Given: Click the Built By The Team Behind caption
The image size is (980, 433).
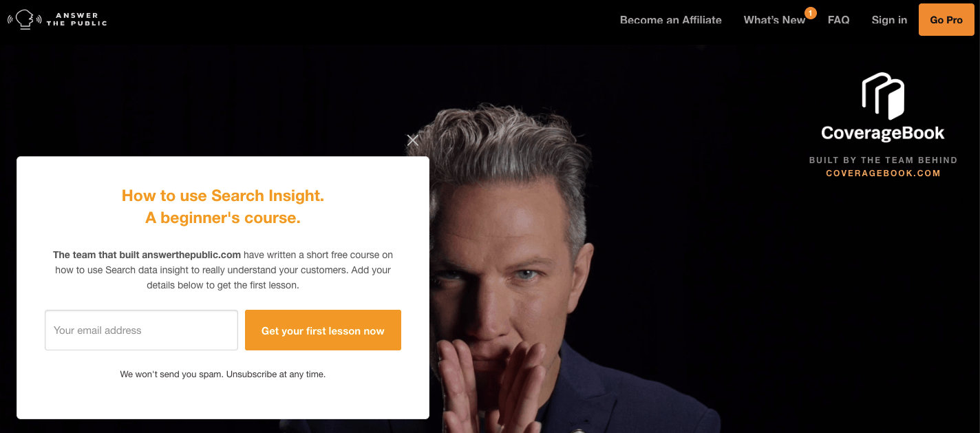Looking at the screenshot, I should pyautogui.click(x=883, y=160).
